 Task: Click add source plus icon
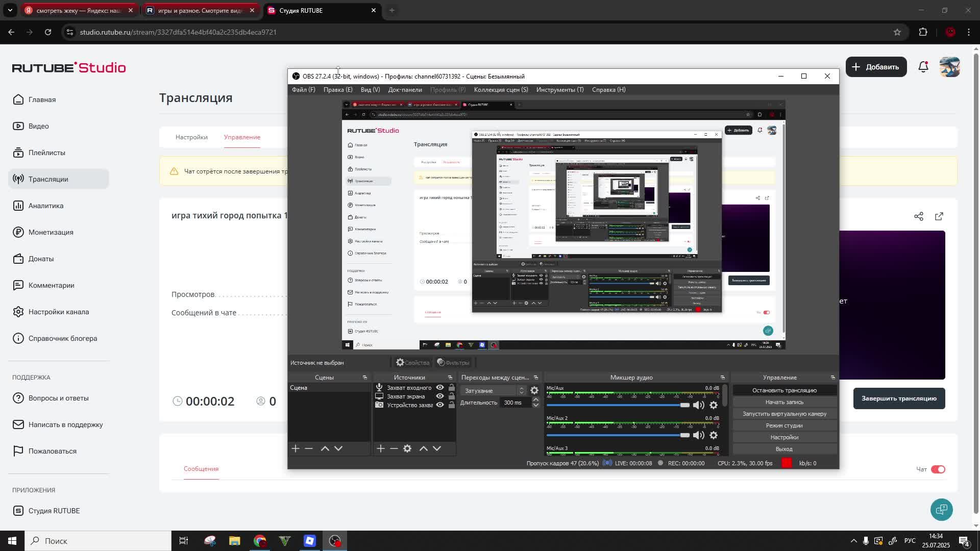coord(381,448)
